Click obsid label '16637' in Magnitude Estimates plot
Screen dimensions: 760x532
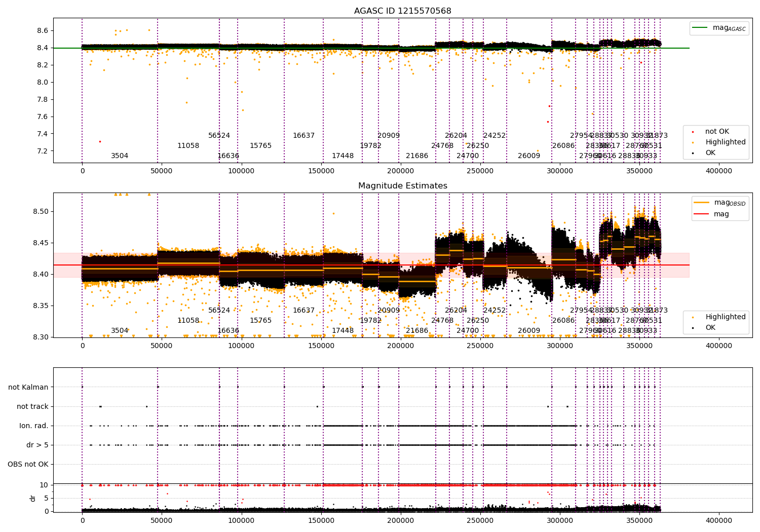click(303, 311)
